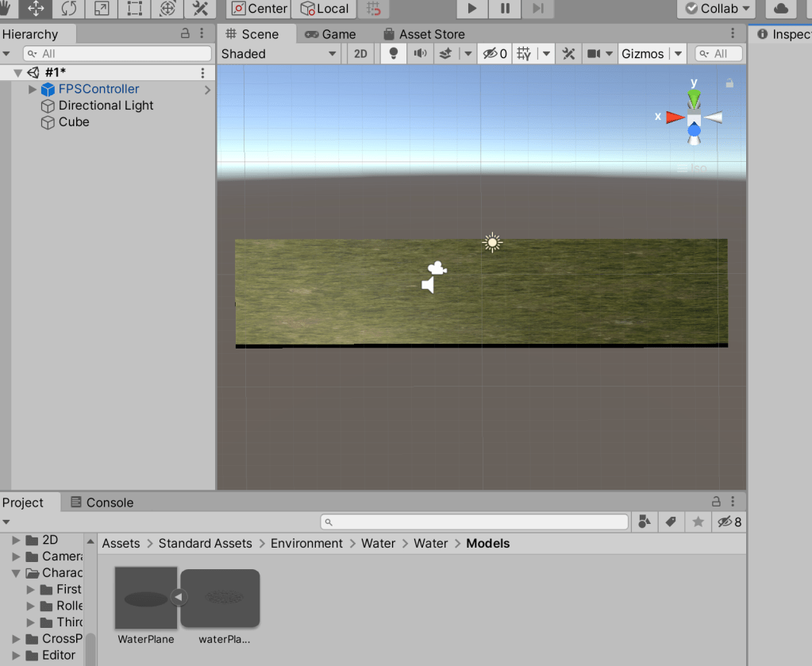The height and width of the screenshot is (666, 812).
Task: Click the Project panel search field
Action: pyautogui.click(x=475, y=522)
